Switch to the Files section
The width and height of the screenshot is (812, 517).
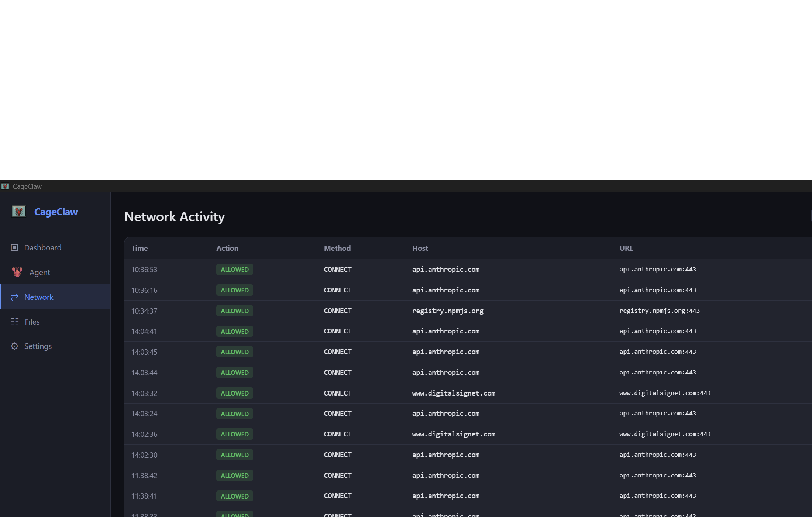(32, 322)
